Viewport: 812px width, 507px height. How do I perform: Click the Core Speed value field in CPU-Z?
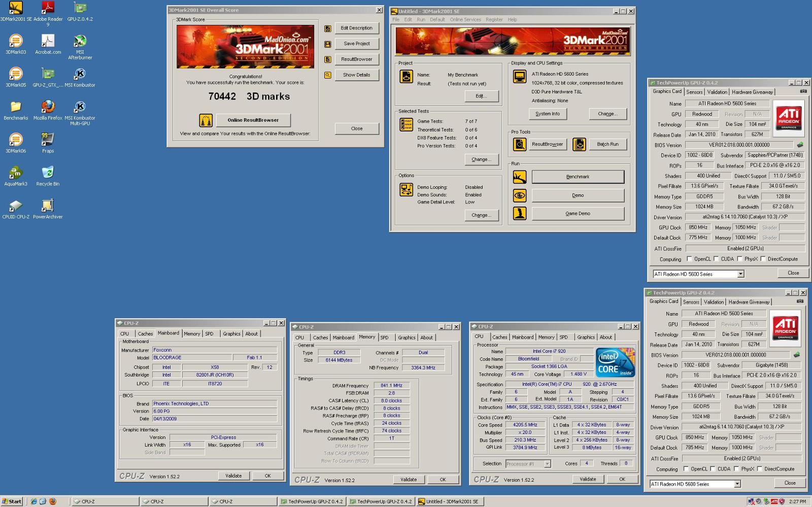point(524,425)
